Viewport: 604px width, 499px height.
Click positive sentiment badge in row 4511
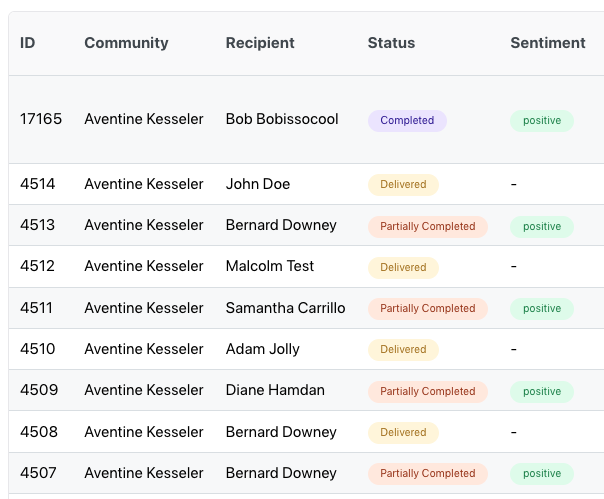click(x=542, y=309)
